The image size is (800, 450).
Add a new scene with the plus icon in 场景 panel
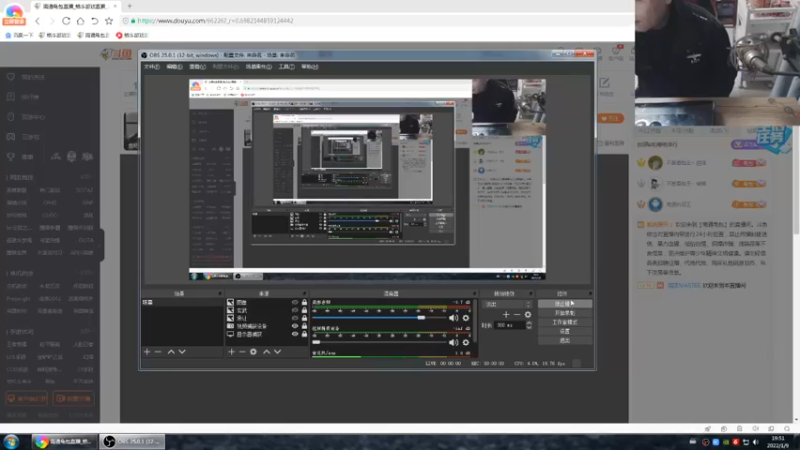(147, 352)
